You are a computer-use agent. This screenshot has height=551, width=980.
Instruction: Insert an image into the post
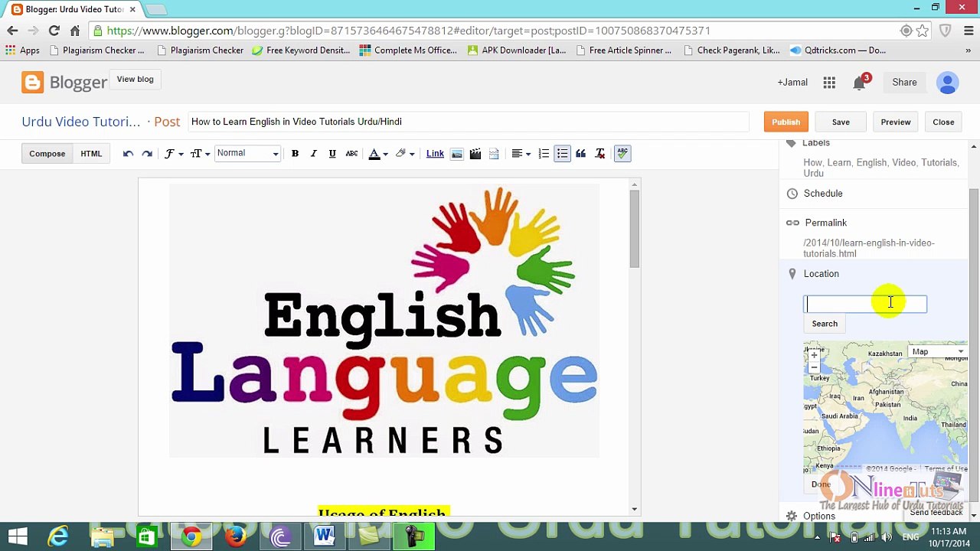pyautogui.click(x=457, y=154)
